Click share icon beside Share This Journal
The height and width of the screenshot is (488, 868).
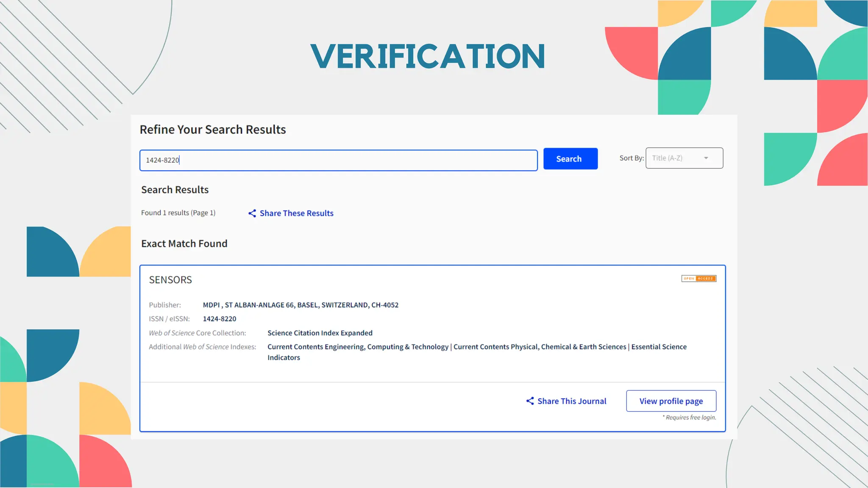tap(530, 401)
